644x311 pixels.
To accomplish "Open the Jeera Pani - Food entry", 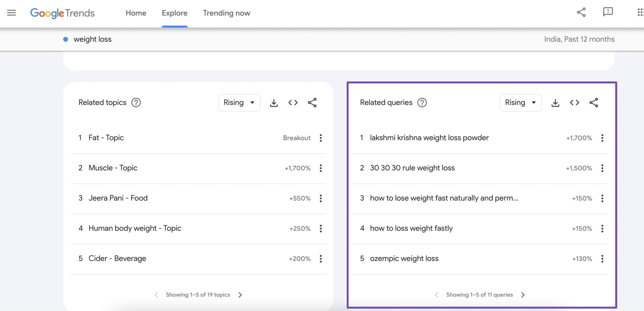I will coord(118,198).
